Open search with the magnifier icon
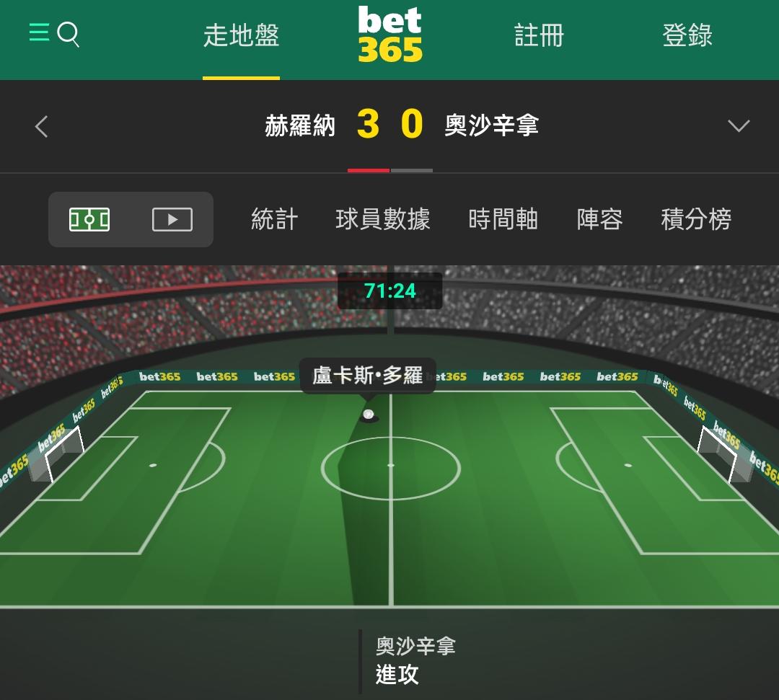Image resolution: width=779 pixels, height=700 pixels. pos(68,35)
